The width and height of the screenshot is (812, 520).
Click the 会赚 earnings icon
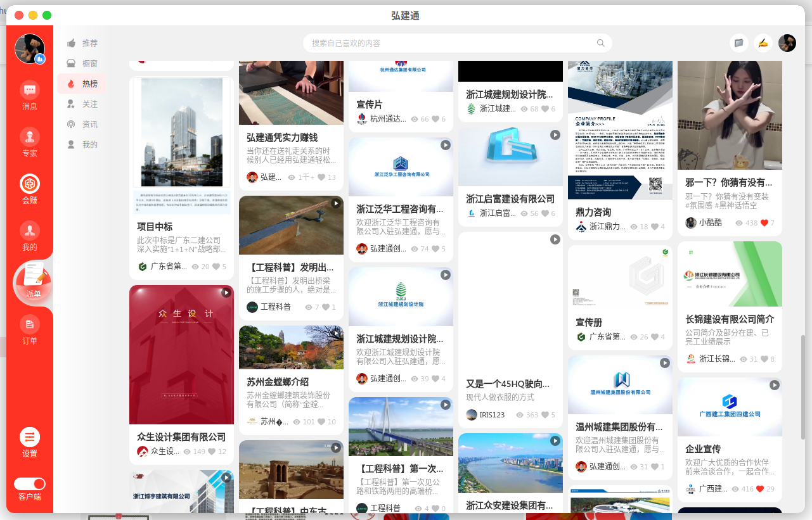coord(30,184)
